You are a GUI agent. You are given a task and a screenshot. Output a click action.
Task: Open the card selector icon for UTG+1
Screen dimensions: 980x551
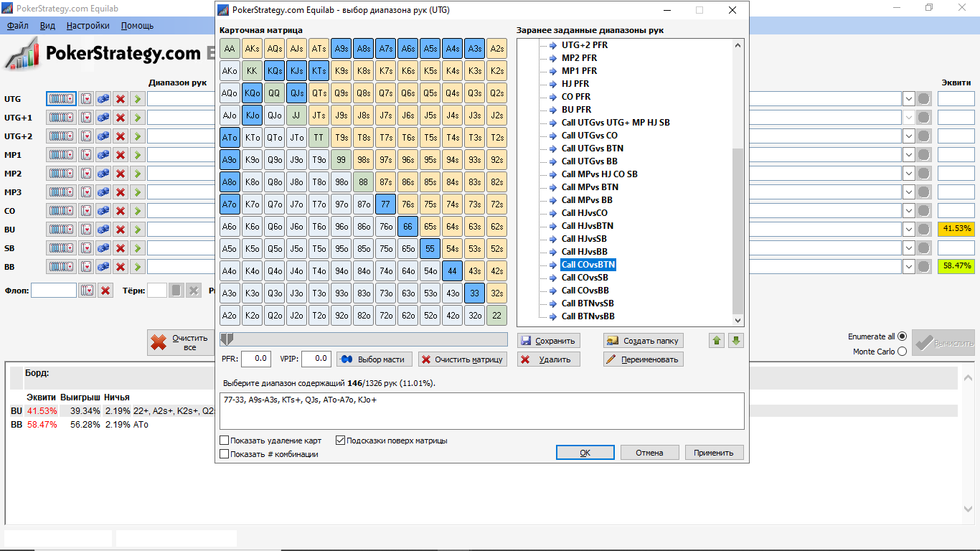(x=87, y=117)
